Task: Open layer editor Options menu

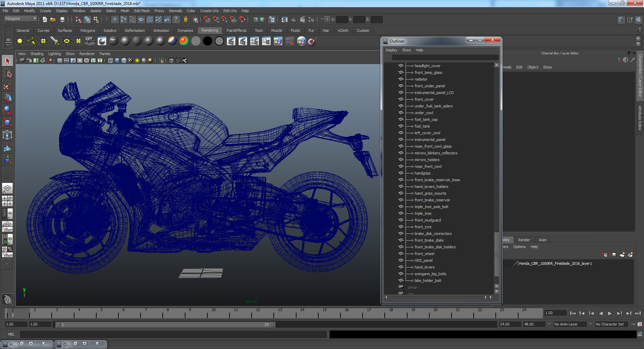Action: click(520, 247)
